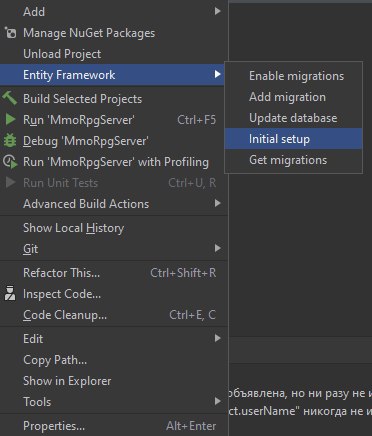This screenshot has width=372, height=436.
Task: Expand the Tools submenu arrow
Action: pyautogui.click(x=217, y=401)
